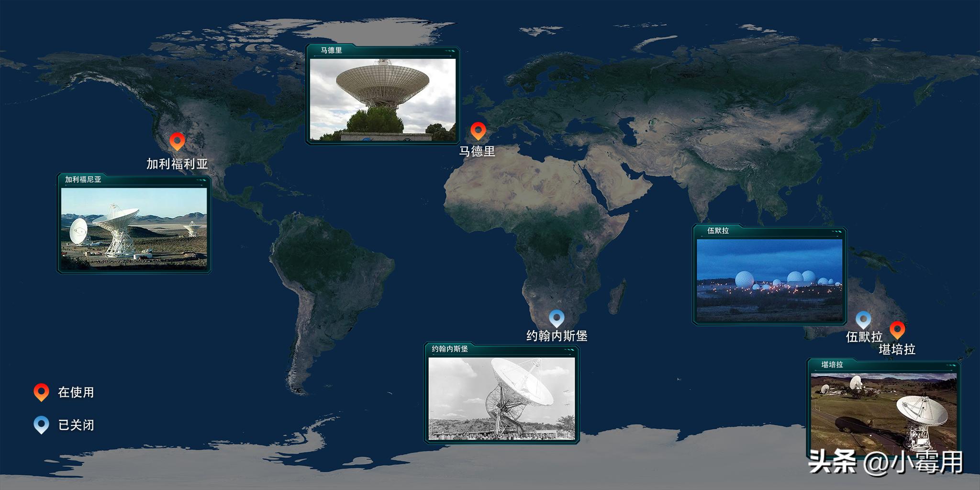Click the 堪培拉 photo card title
980x490 pixels.
click(x=832, y=365)
